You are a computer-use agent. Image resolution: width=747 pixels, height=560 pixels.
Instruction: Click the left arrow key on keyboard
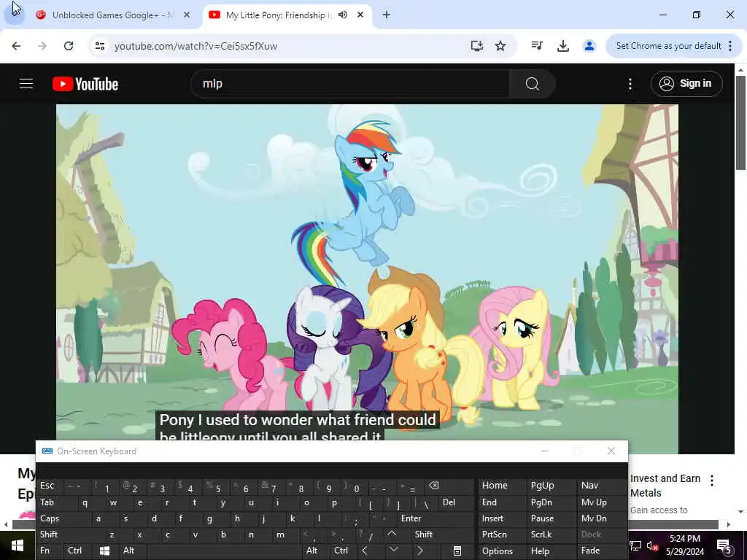365,551
